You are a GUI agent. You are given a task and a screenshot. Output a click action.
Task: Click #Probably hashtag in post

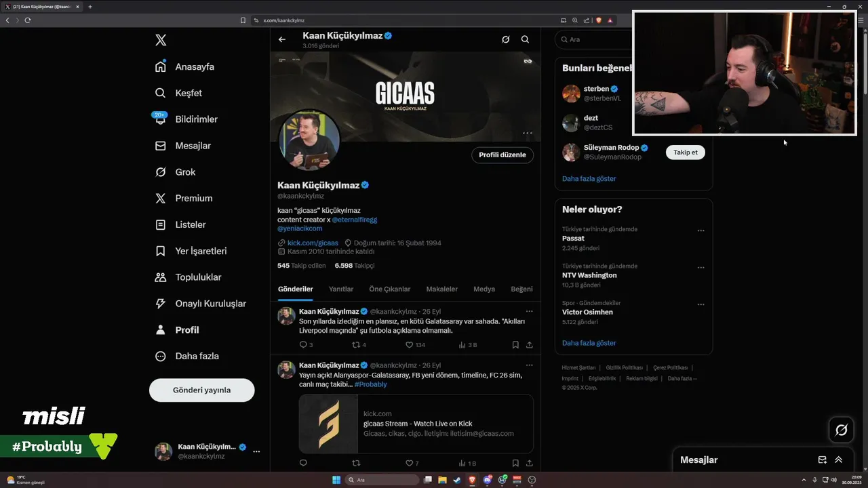pyautogui.click(x=370, y=384)
